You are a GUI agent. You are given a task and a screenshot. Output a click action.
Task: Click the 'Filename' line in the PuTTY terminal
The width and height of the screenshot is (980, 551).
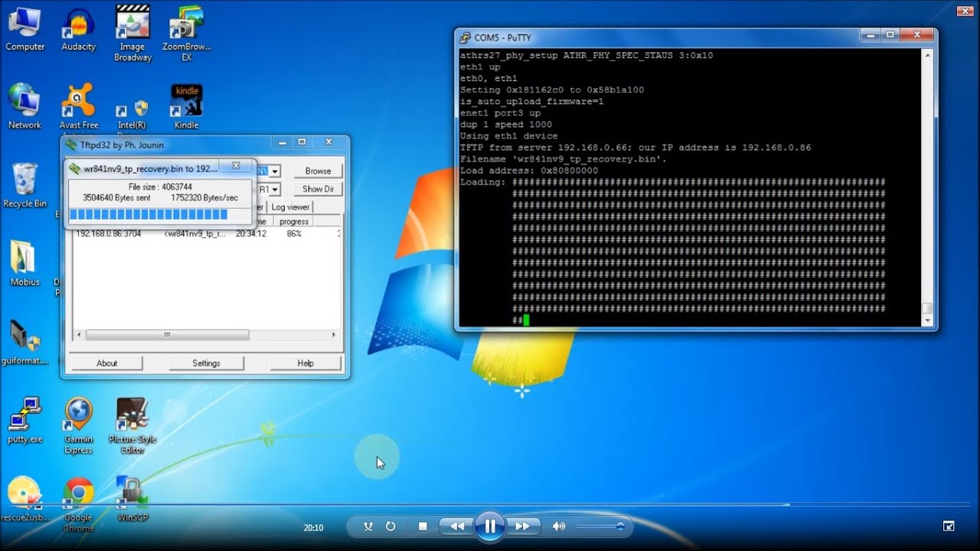(x=563, y=159)
